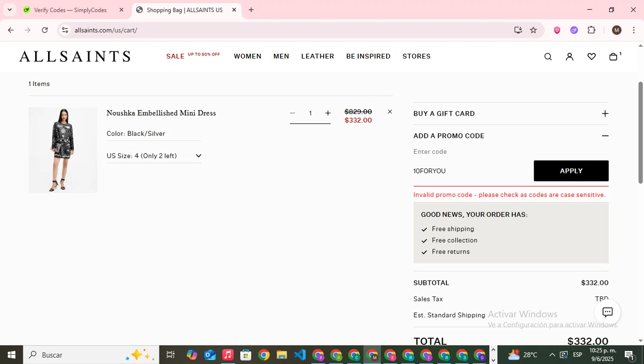Reload the page
The width and height of the screenshot is (644, 364).
pyautogui.click(x=45, y=30)
